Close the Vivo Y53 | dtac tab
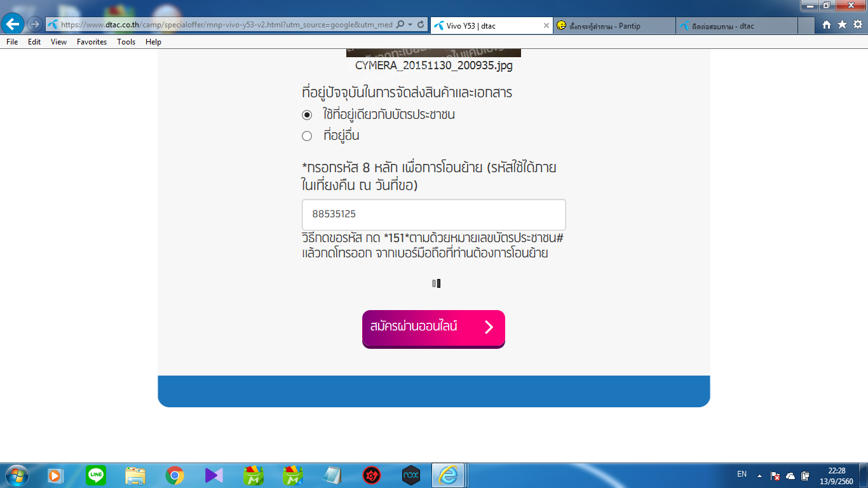This screenshot has height=488, width=868. tap(546, 25)
